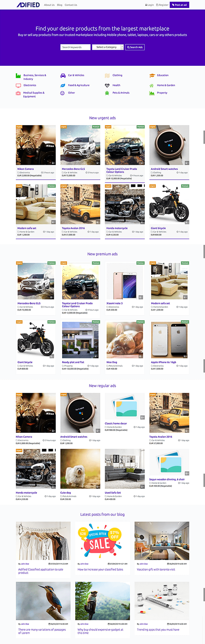Click the Search Ads button
The image size is (205, 644).
[135, 47]
